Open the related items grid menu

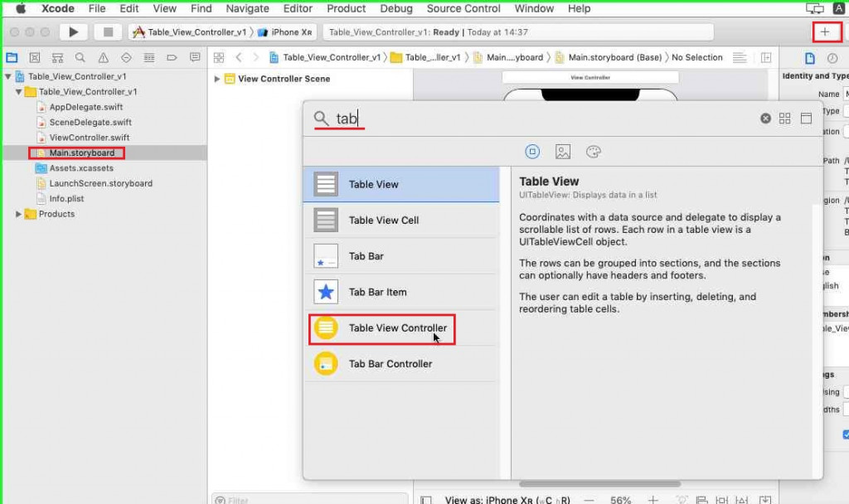click(219, 57)
